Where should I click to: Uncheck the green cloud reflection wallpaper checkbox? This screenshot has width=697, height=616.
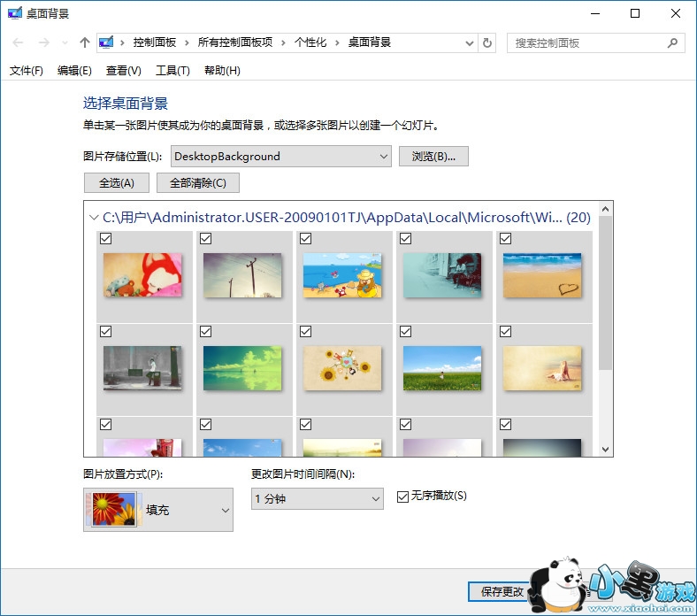coord(206,332)
